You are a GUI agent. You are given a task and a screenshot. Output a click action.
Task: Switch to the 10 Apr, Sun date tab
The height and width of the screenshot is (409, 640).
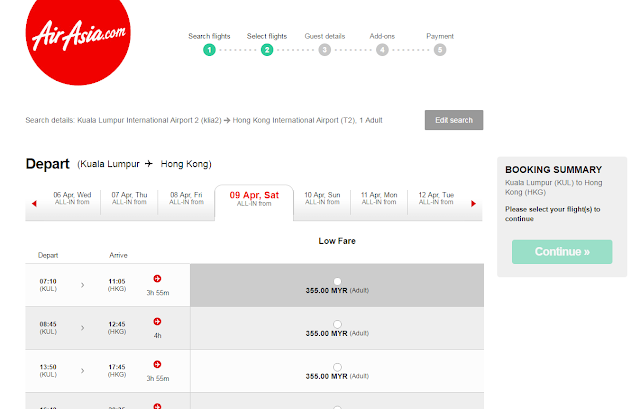tap(322, 198)
